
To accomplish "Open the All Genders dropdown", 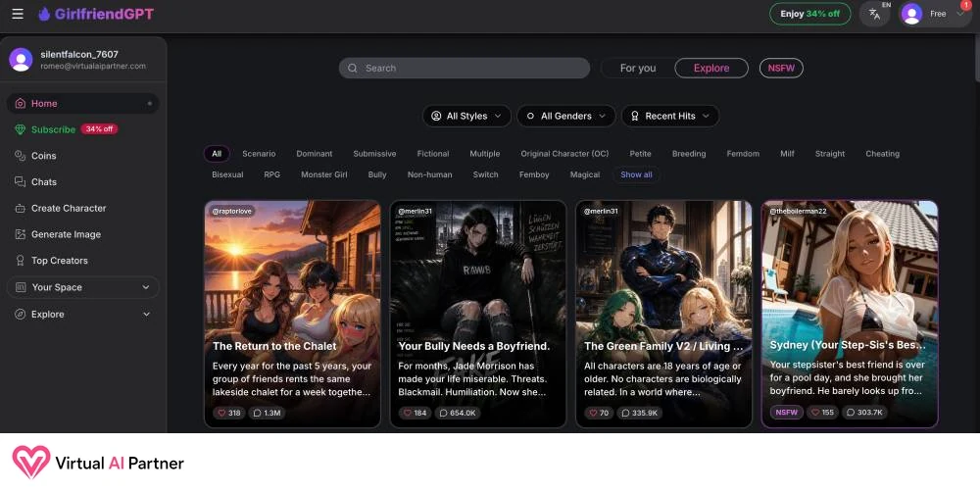I will (565, 116).
